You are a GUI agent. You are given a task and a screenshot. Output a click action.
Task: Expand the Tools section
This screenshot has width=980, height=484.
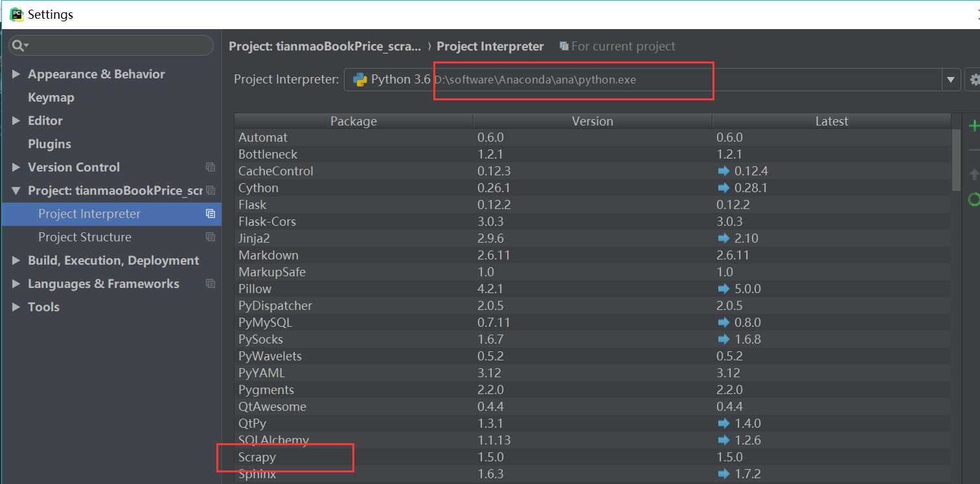[x=16, y=307]
